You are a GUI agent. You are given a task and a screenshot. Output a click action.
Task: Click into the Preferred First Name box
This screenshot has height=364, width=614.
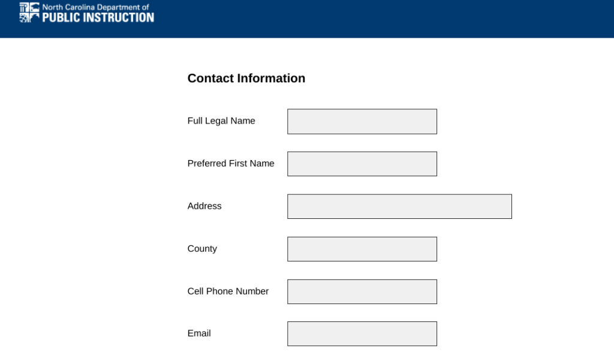click(362, 164)
